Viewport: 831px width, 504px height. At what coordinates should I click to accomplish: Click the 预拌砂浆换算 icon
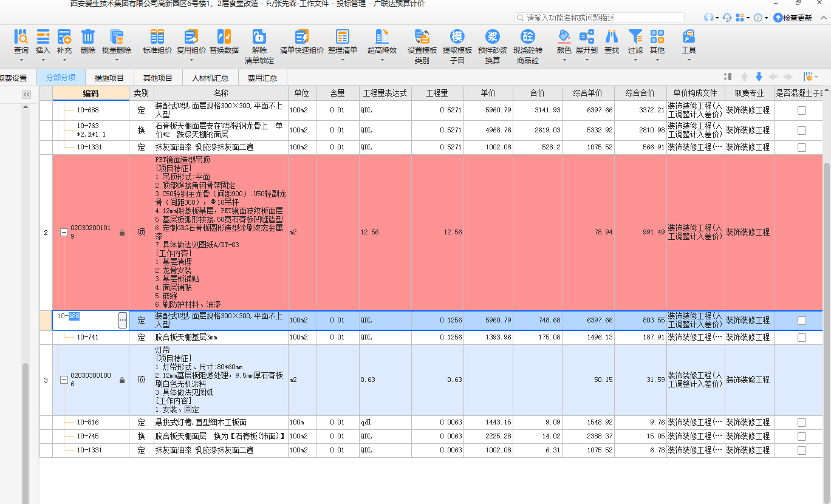[493, 36]
